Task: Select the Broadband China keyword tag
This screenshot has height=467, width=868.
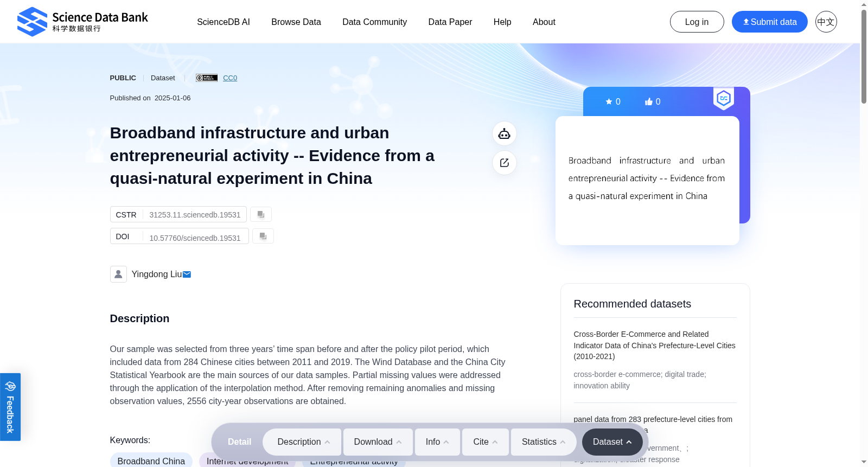Action: tap(151, 460)
